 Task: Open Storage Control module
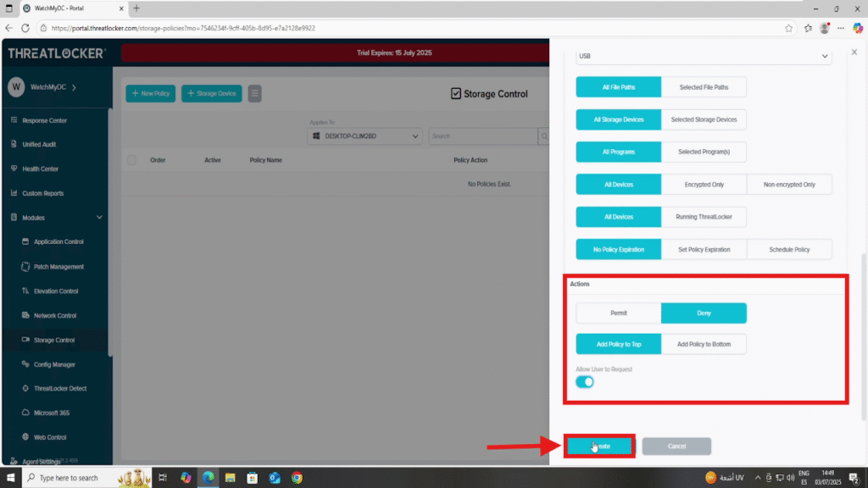[53, 340]
